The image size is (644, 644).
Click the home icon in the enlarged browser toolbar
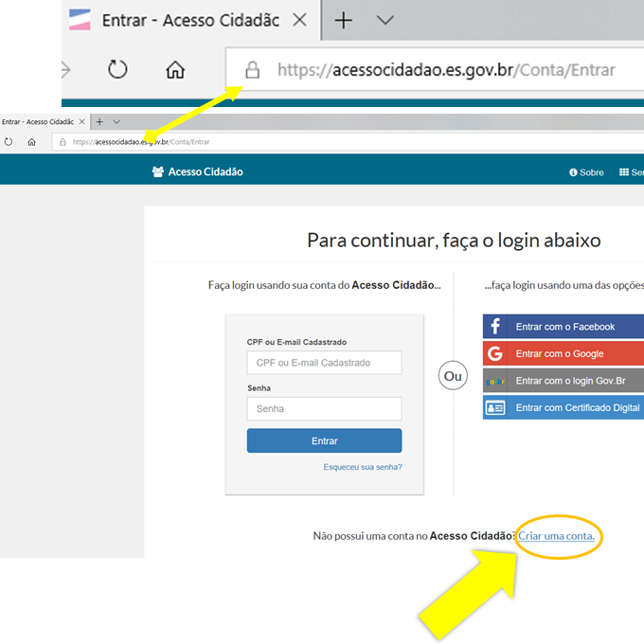coord(175,69)
